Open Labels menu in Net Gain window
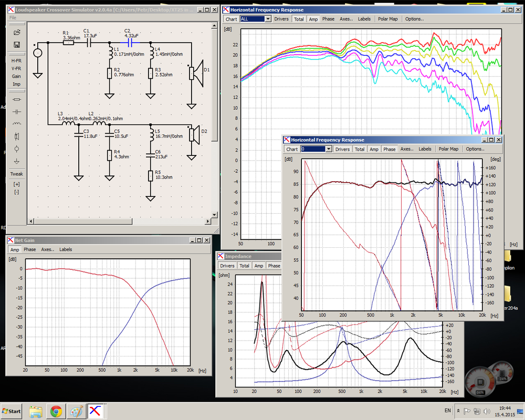This screenshot has width=525, height=420. tap(66, 249)
